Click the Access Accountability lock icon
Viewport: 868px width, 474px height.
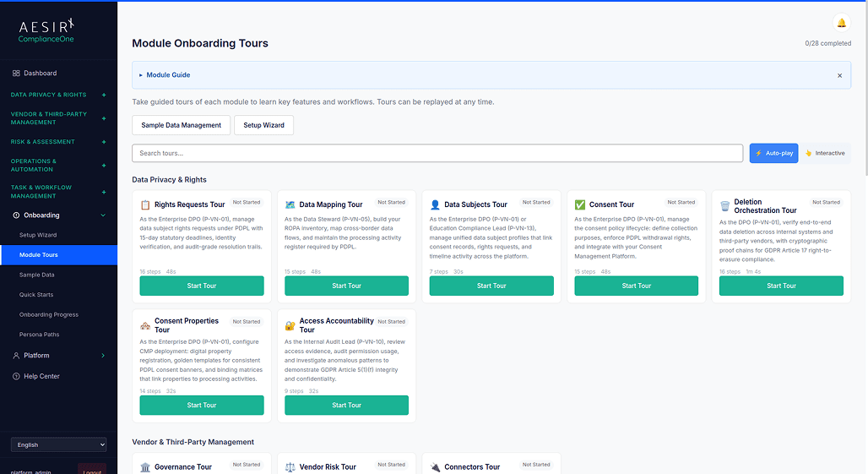pyautogui.click(x=290, y=325)
